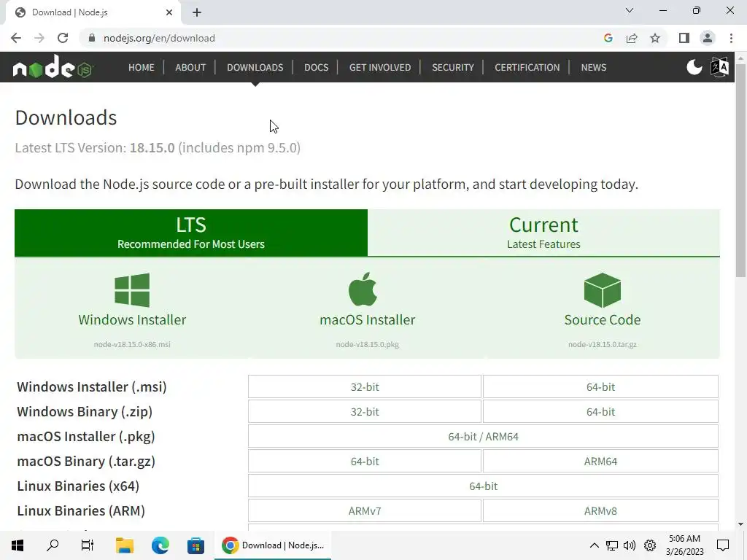
Task: Toggle dark mode moon icon
Action: pyautogui.click(x=694, y=67)
